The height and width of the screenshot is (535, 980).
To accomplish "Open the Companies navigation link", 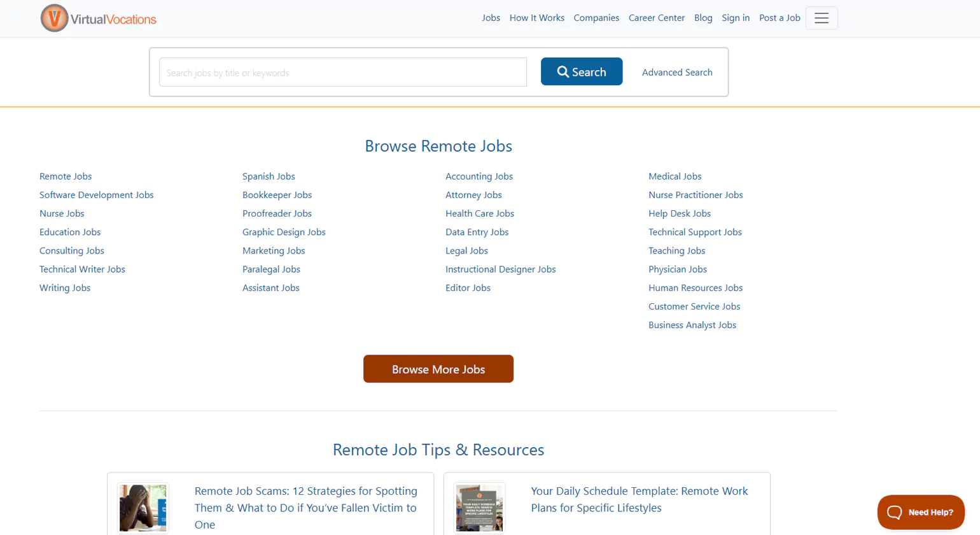I will tap(596, 18).
